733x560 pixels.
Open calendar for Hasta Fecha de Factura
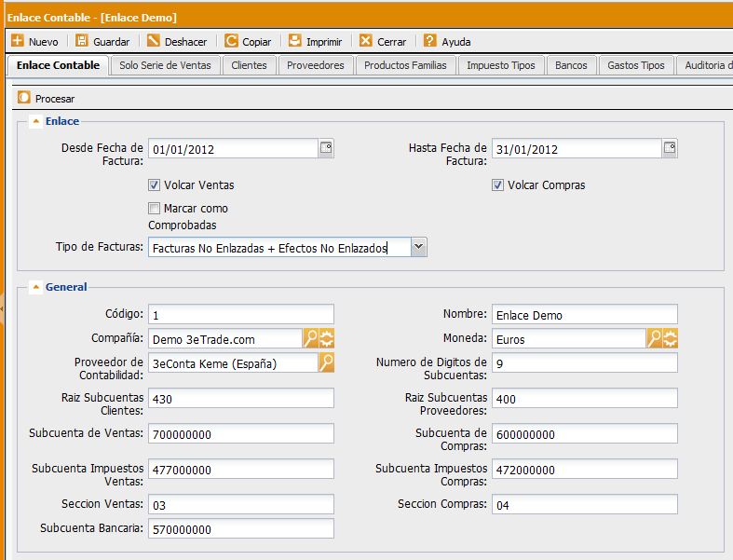670,148
